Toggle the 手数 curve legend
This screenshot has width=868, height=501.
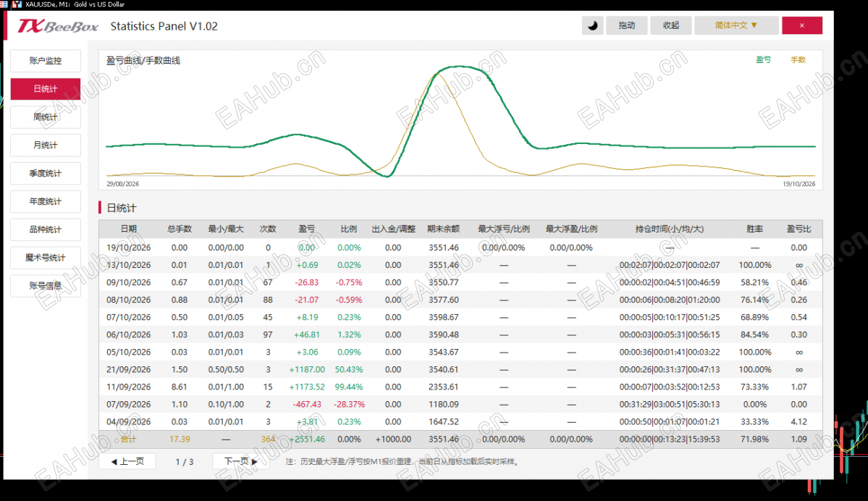click(798, 60)
